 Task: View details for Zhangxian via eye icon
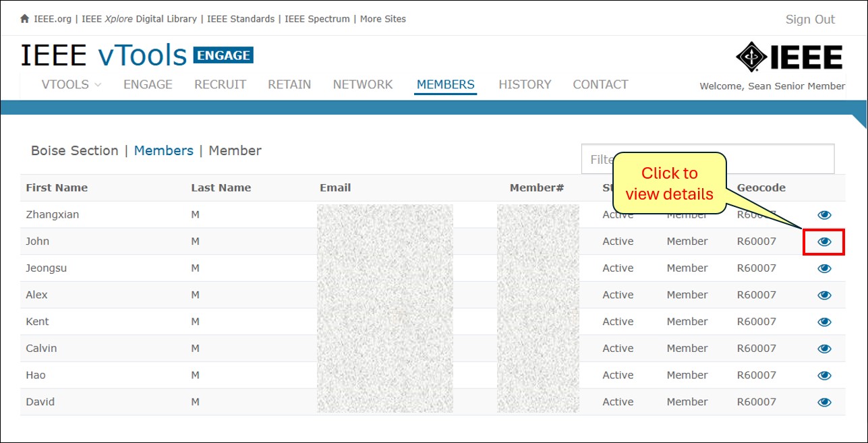824,215
